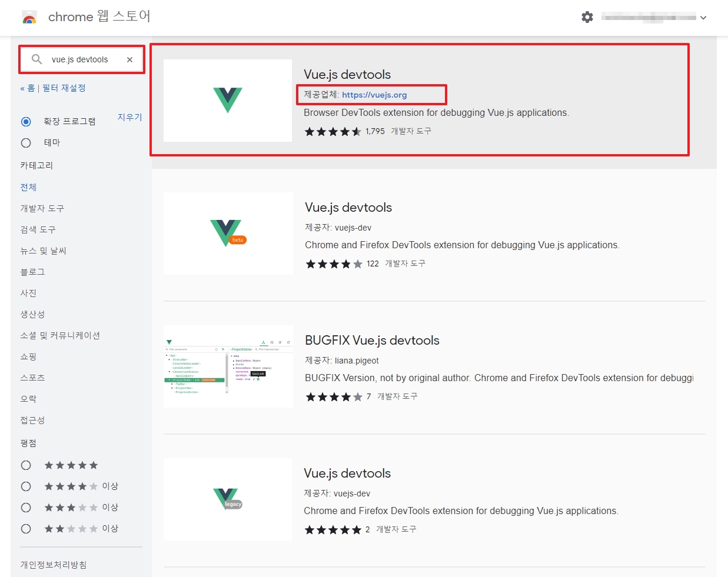Image resolution: width=728 pixels, height=577 pixels.
Task: Select 블로그 category
Action: point(32,272)
